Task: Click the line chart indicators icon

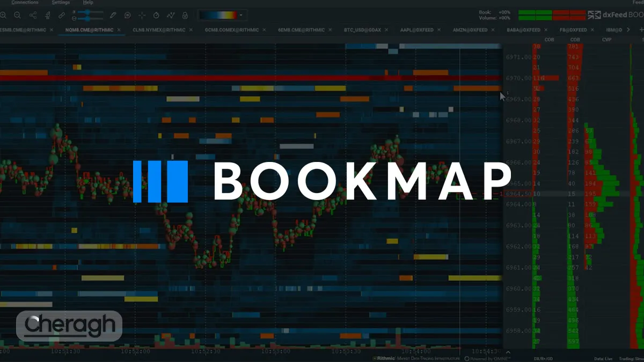Action: click(171, 16)
